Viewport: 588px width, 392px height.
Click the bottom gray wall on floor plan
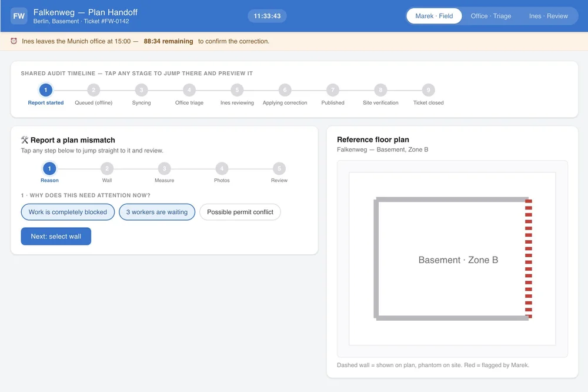(x=452, y=318)
